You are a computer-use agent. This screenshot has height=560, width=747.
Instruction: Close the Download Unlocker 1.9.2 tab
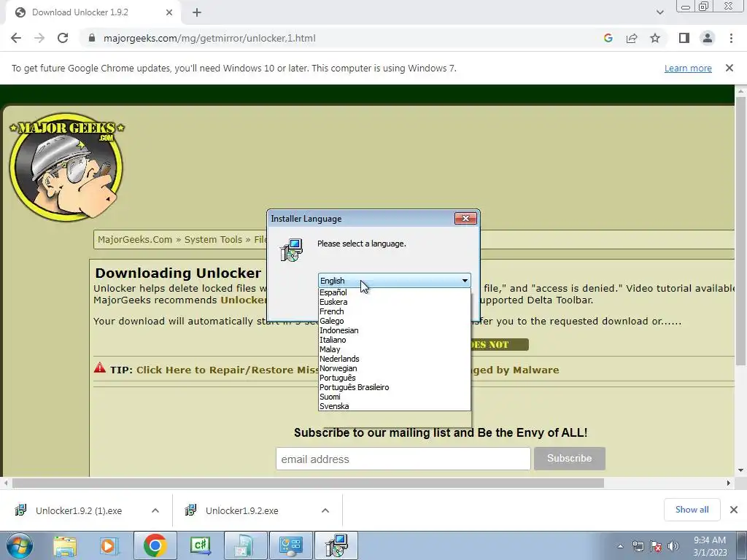(169, 12)
